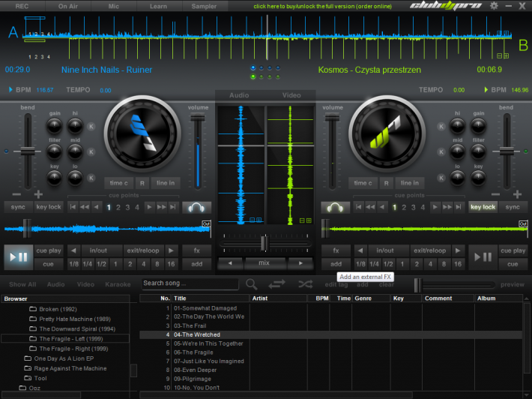The image size is (532, 399).
Task: Shift mix crossfader right arrow
Action: [x=300, y=263]
